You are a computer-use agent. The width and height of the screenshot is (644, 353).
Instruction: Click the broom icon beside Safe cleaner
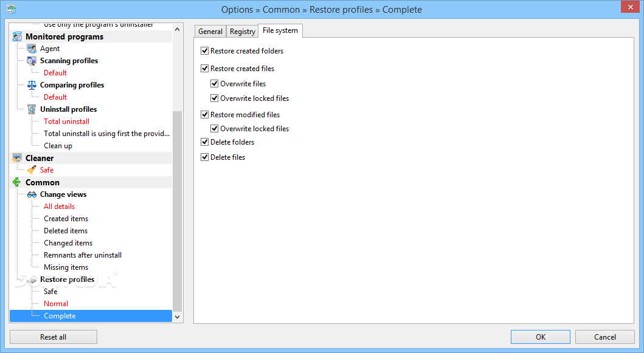pyautogui.click(x=32, y=170)
